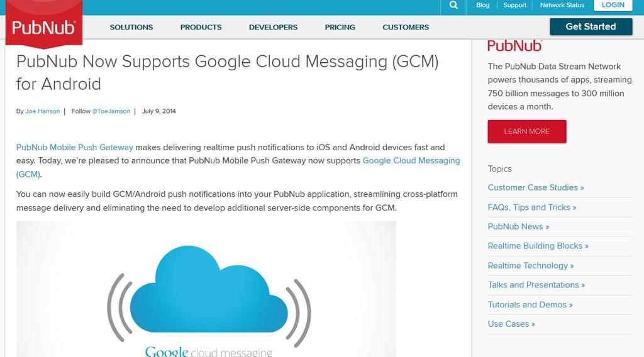
Task: Open Use Cases topic
Action: click(x=511, y=324)
